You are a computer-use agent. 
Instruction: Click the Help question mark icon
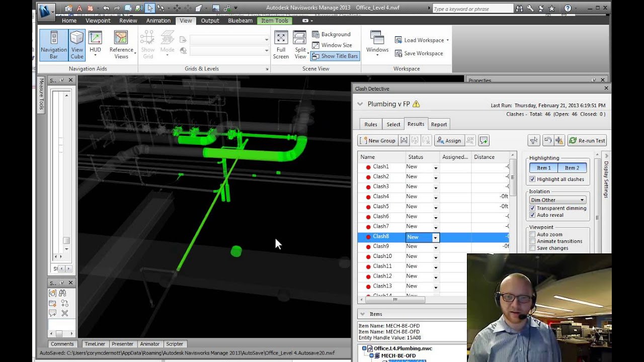coord(568,8)
